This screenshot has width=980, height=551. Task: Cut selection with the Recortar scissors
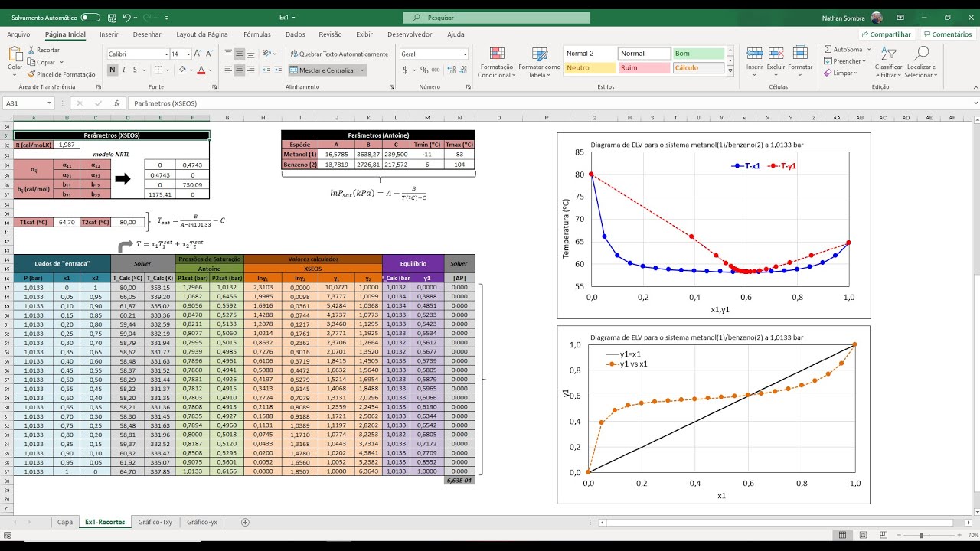[x=44, y=50]
